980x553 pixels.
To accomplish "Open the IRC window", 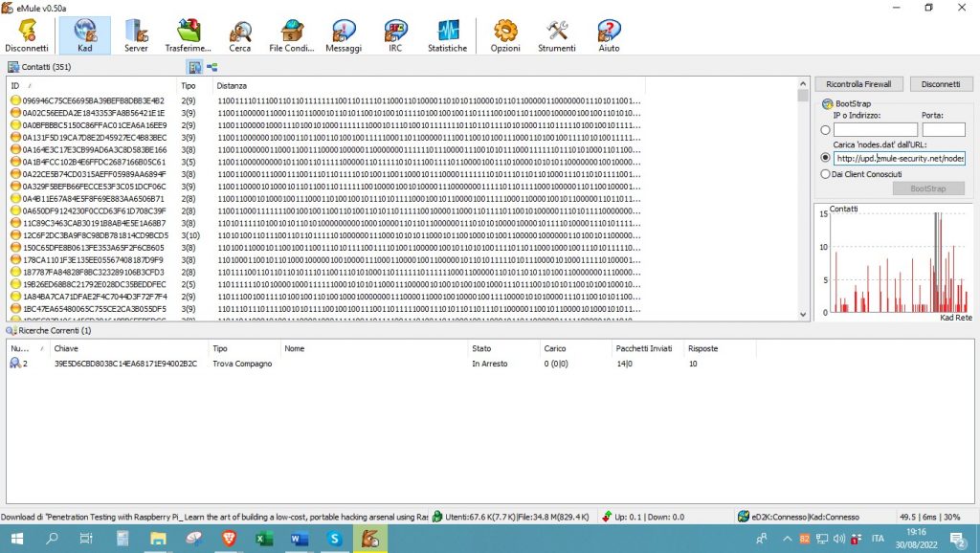I will (x=394, y=34).
